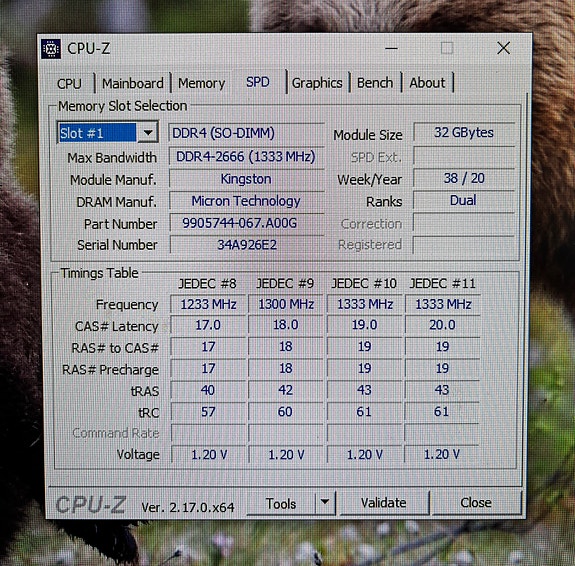Open the Memory tab
The width and height of the screenshot is (575, 566).
tap(202, 83)
